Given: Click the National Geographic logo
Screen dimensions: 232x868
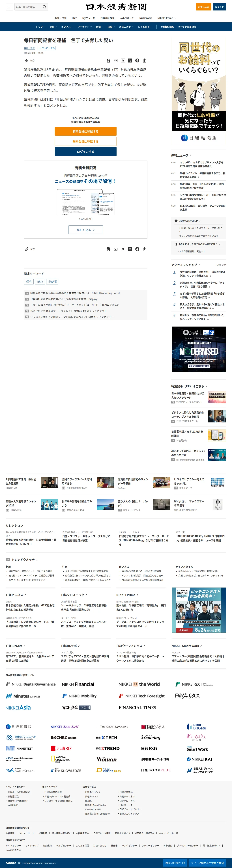Looking at the screenshot, I should 60,759.
